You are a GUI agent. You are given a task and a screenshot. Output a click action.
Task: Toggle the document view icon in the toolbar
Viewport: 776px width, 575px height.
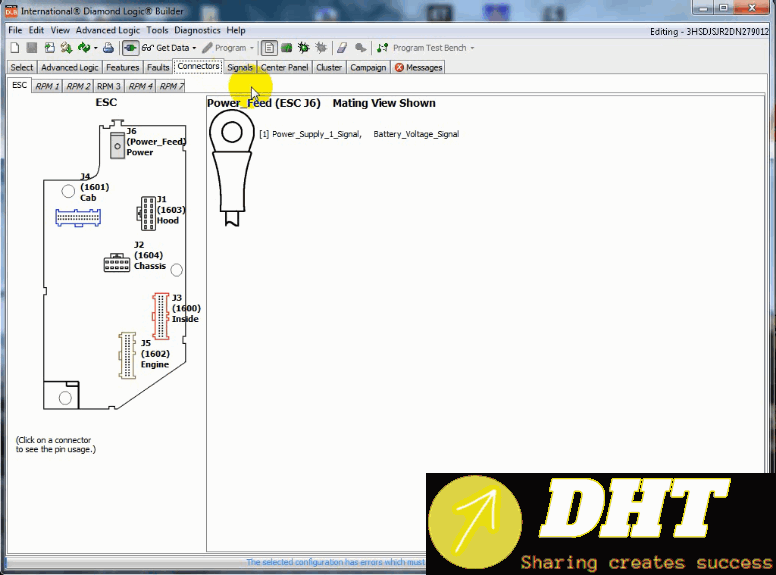269,48
